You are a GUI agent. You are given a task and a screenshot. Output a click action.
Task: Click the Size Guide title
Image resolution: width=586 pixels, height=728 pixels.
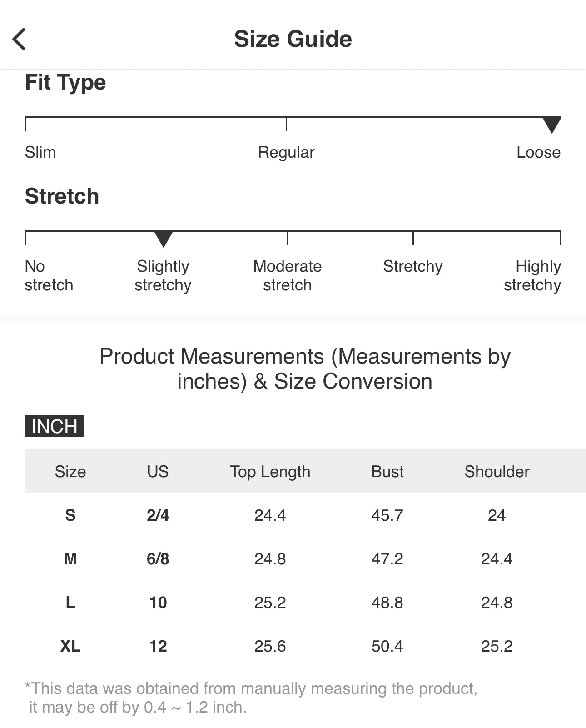[x=293, y=39]
